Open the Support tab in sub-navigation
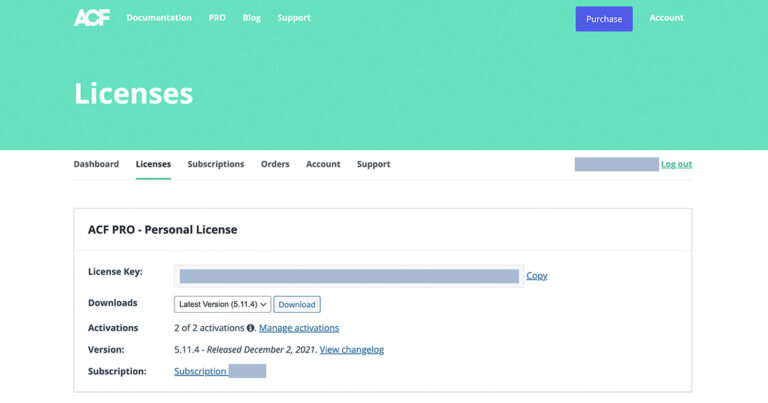 [x=374, y=164]
